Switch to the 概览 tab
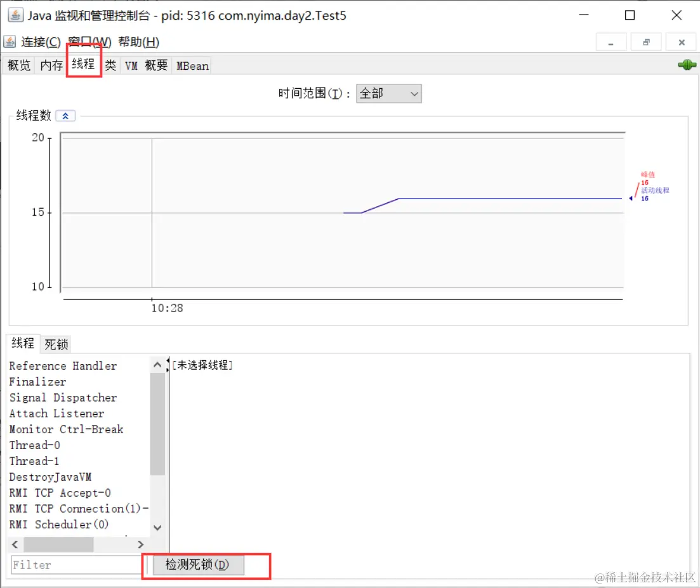This screenshot has width=700, height=588. [x=19, y=65]
